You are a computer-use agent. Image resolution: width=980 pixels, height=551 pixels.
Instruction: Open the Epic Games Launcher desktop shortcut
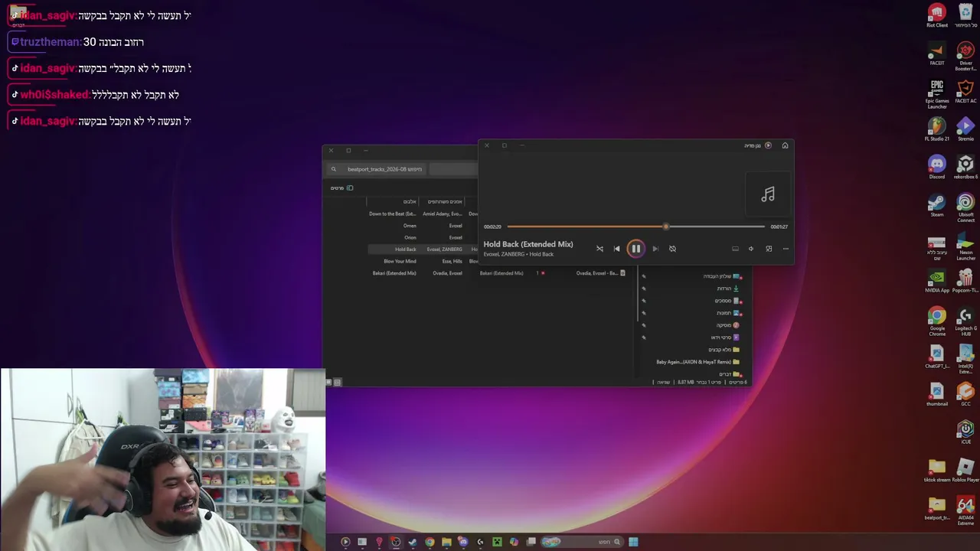click(937, 94)
